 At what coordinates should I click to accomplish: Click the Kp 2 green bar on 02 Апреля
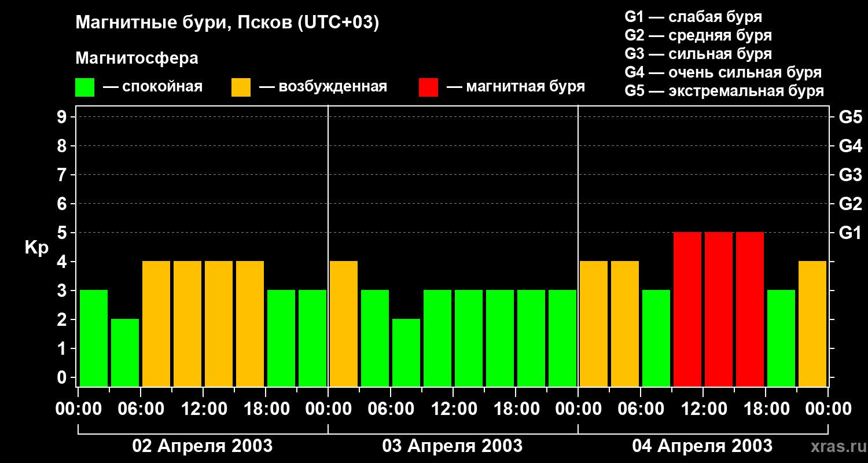pyautogui.click(x=125, y=352)
